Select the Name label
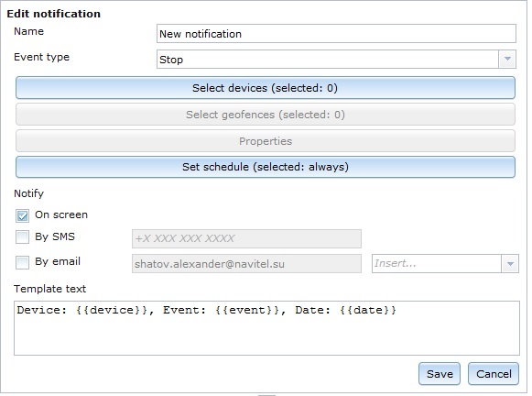 [x=28, y=31]
